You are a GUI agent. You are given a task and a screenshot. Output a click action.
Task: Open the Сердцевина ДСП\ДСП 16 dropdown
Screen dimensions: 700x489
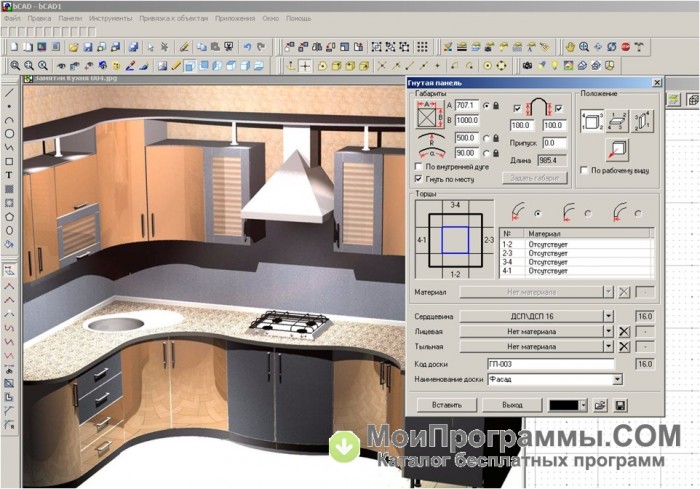[x=608, y=316]
